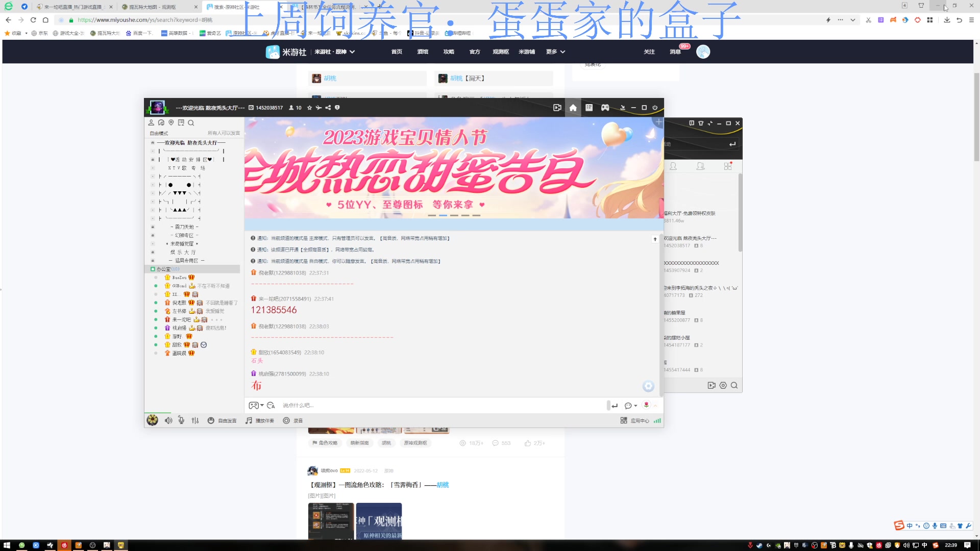Open the miyoushe 官方 nav tab

pyautogui.click(x=475, y=52)
